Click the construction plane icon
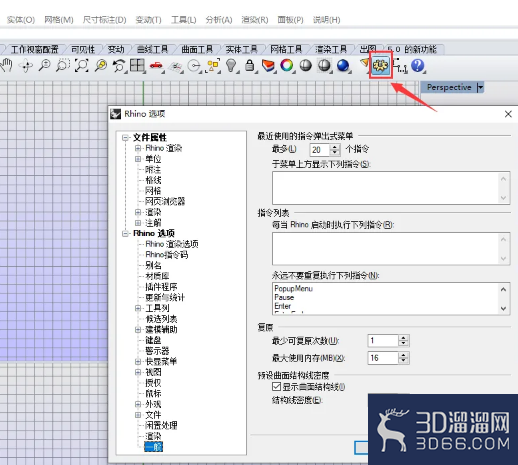 [x=176, y=66]
